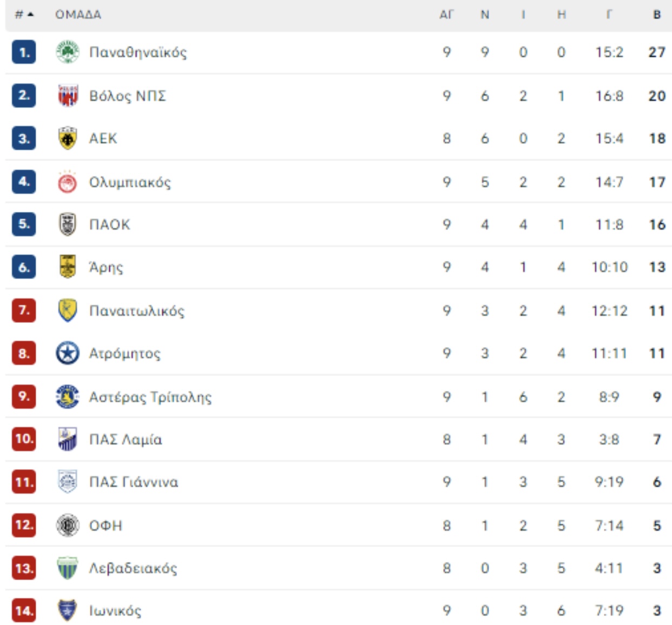This screenshot has height=625, width=672.
Task: Click the ΠΑΟΚ black and white crest
Action: click(x=68, y=224)
